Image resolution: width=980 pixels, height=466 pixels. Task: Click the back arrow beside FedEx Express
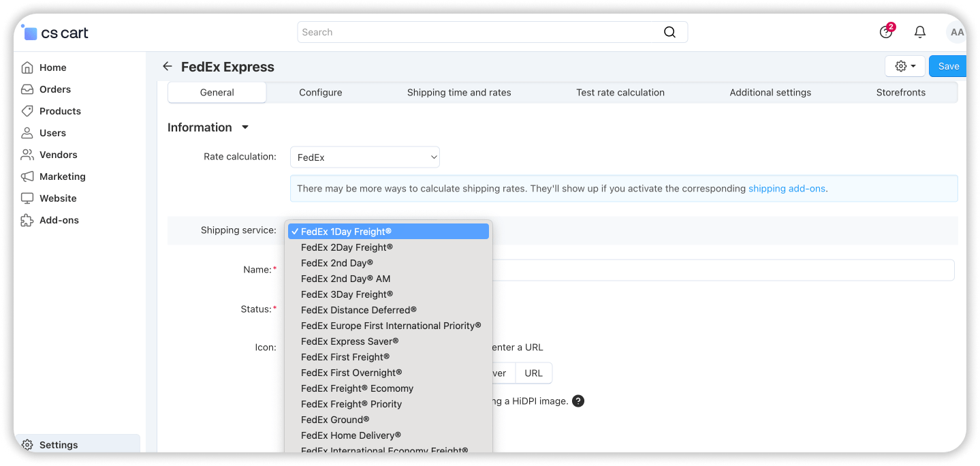pyautogui.click(x=167, y=67)
